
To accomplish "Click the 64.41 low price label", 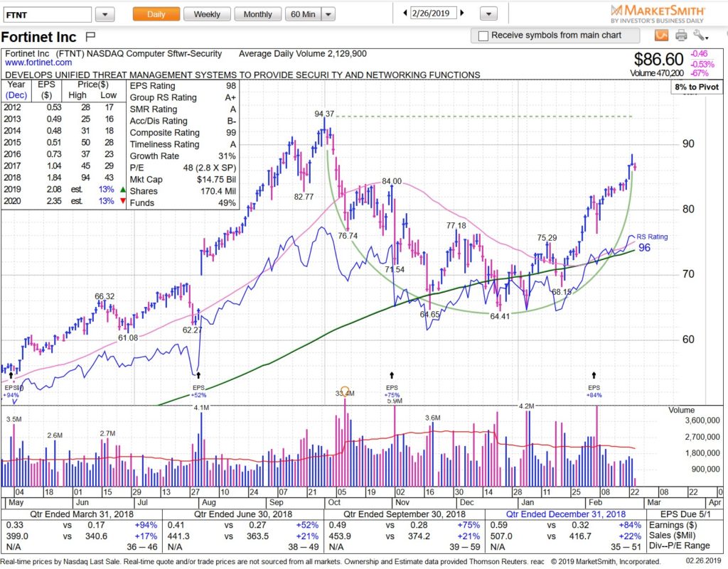I will [x=500, y=316].
